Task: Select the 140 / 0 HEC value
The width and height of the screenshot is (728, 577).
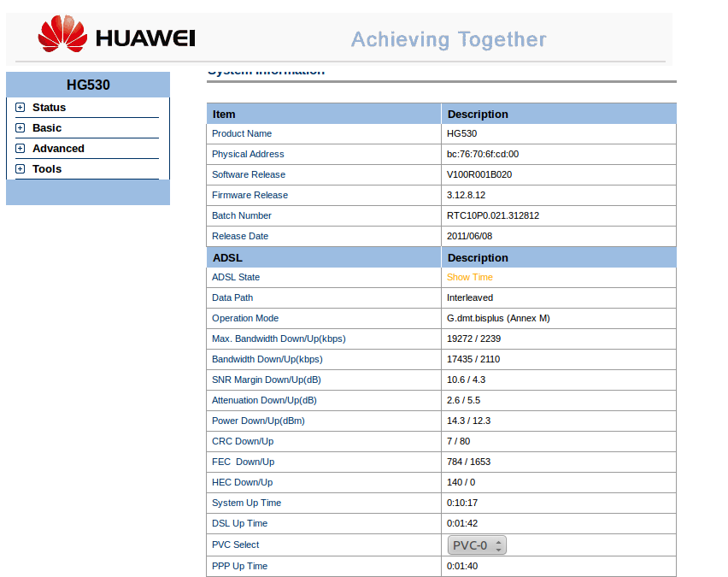Action: click(x=461, y=482)
